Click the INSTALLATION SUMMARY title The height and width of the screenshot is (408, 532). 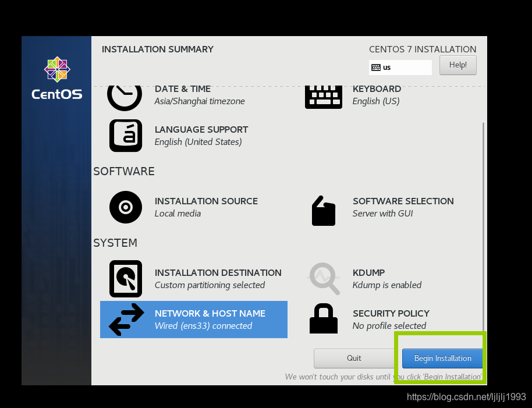click(158, 49)
